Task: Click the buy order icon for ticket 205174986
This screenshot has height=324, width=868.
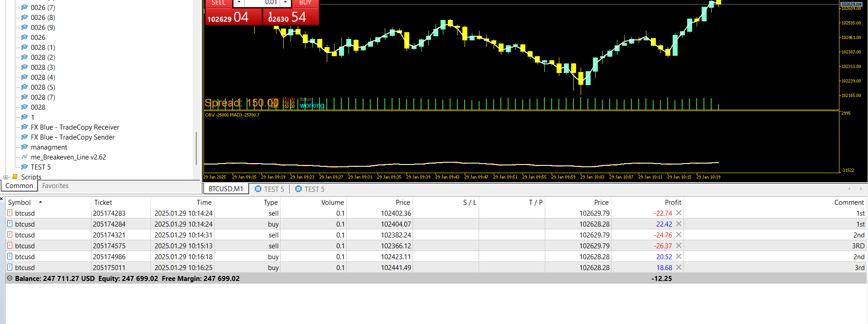Action: [10, 256]
